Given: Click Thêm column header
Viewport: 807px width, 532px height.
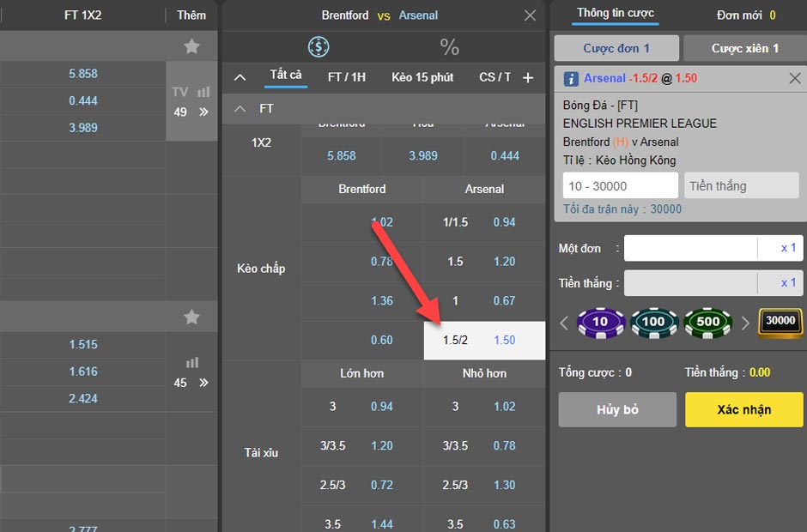Looking at the screenshot, I should tap(191, 15).
